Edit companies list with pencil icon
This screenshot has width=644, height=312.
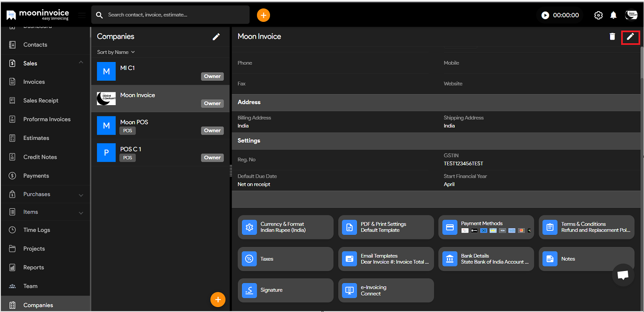(216, 37)
